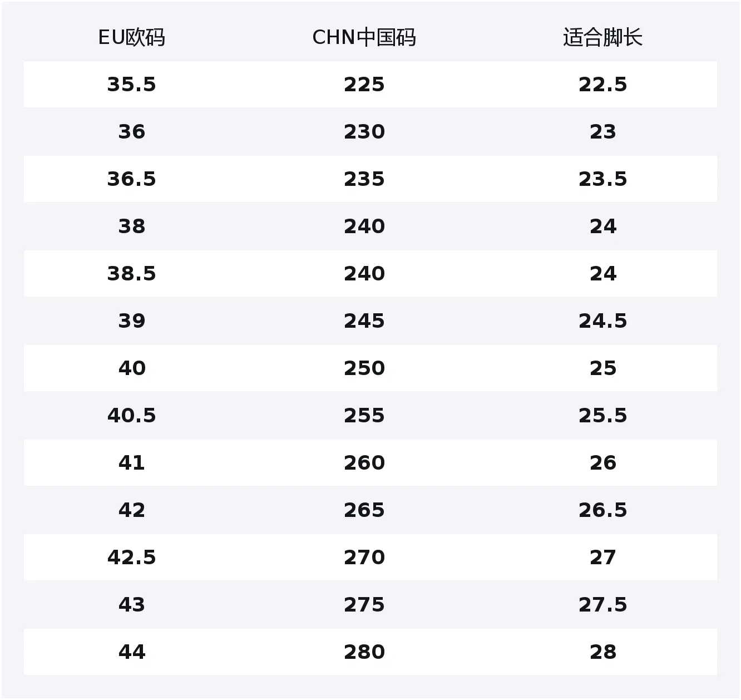Click foot length 24.5 value
This screenshot has width=741, height=700.
click(x=603, y=321)
